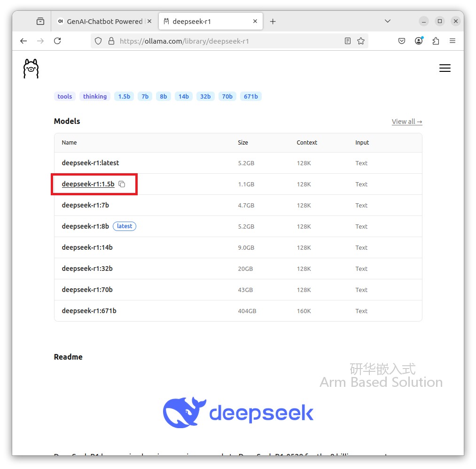Select the 7b size tag
The image size is (476, 469).
(145, 96)
